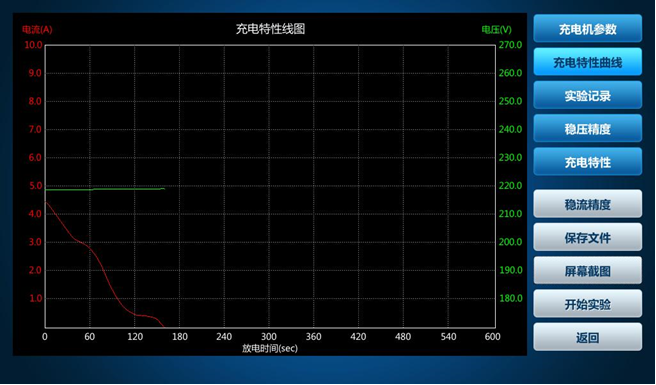Go back using 返回 button
Screen dimensions: 656x385
(x=587, y=337)
